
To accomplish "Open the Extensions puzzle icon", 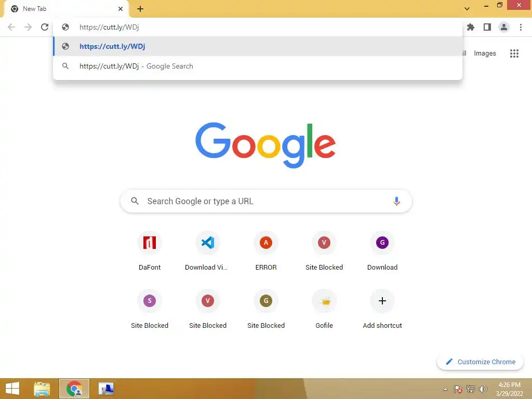I will point(471,27).
